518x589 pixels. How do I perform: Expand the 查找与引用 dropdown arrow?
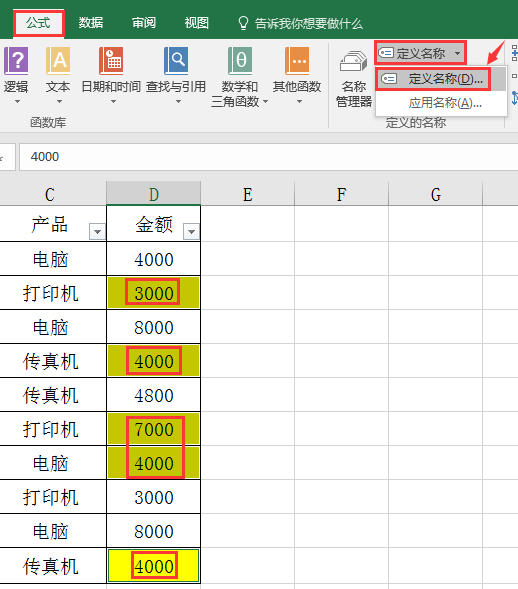point(178,101)
